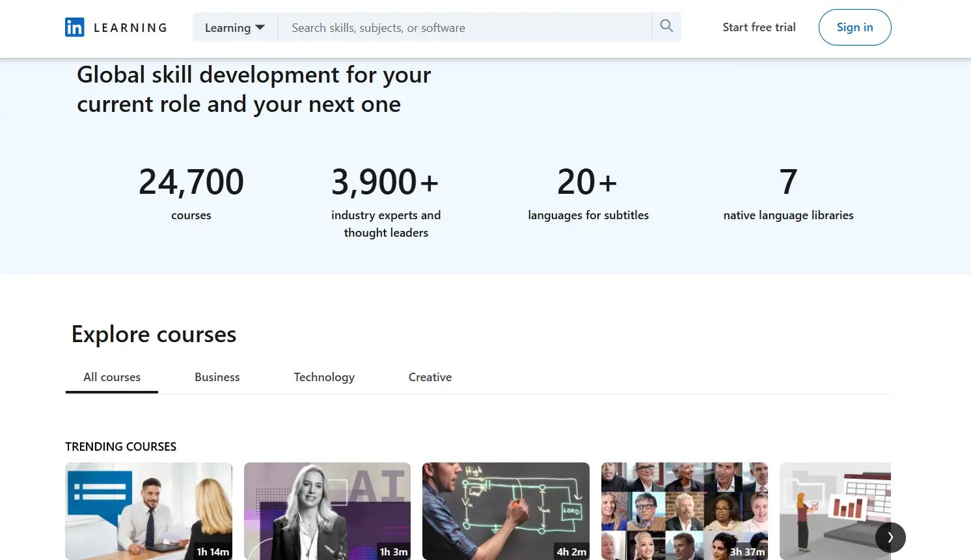The height and width of the screenshot is (560, 971).
Task: Click the search magnifying glass icon
Action: [x=665, y=26]
